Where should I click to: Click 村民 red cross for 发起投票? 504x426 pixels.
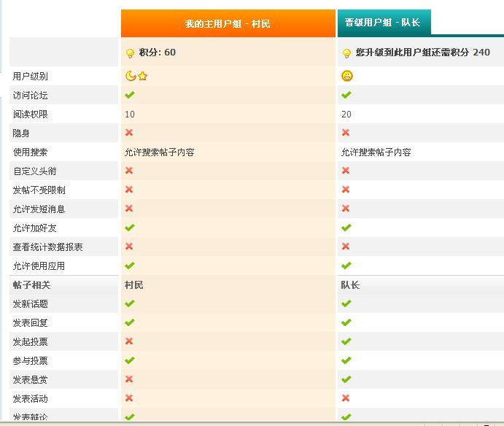click(129, 341)
